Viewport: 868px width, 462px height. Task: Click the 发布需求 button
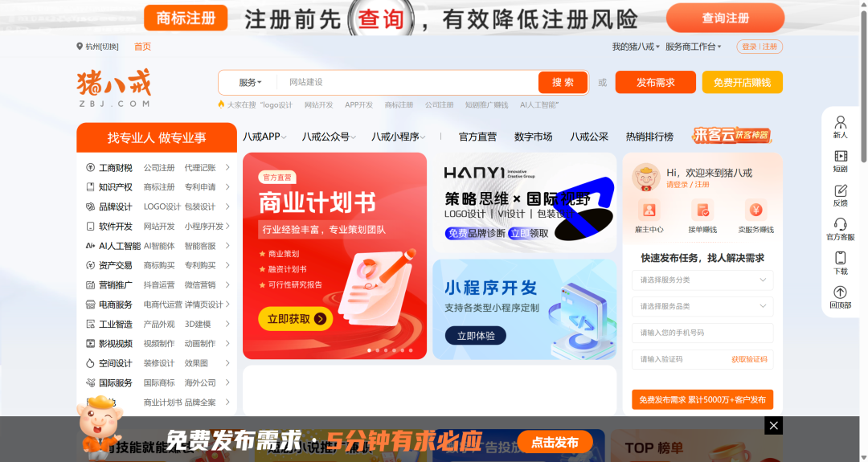[x=656, y=83]
